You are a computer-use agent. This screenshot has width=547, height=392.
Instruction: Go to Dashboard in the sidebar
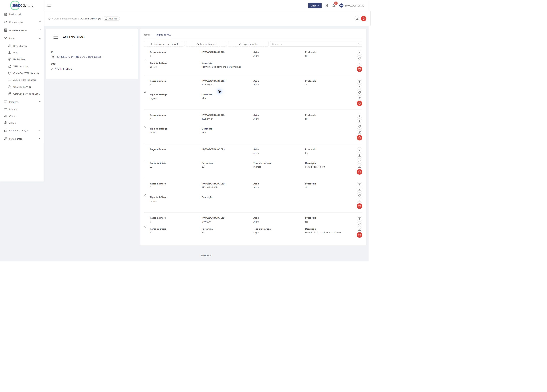click(15, 15)
